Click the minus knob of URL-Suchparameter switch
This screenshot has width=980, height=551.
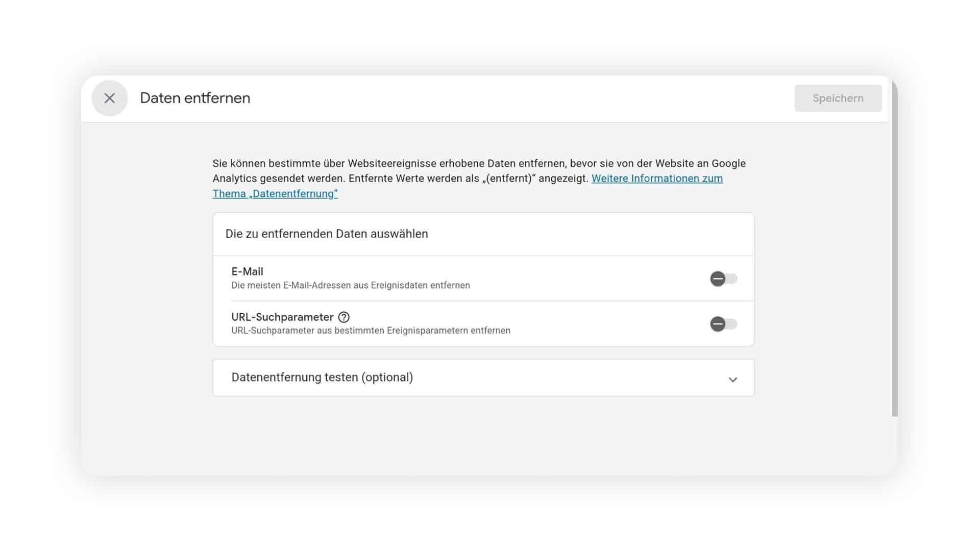click(718, 324)
